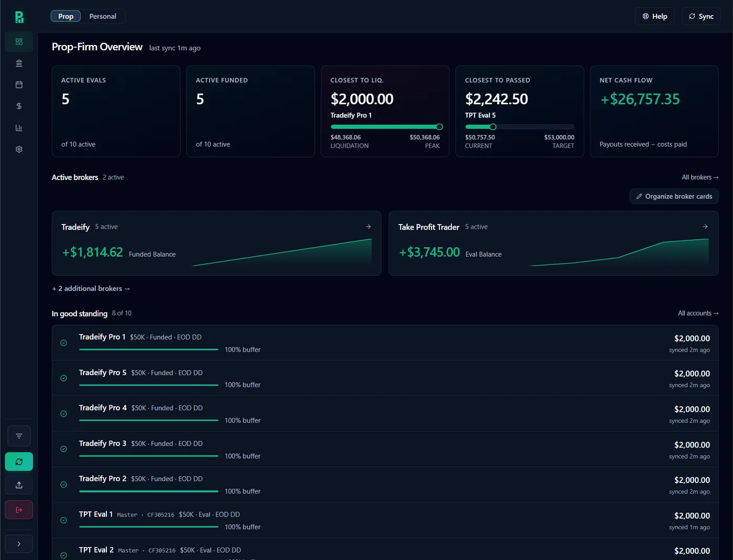Click the red logout icon button

pyautogui.click(x=19, y=510)
